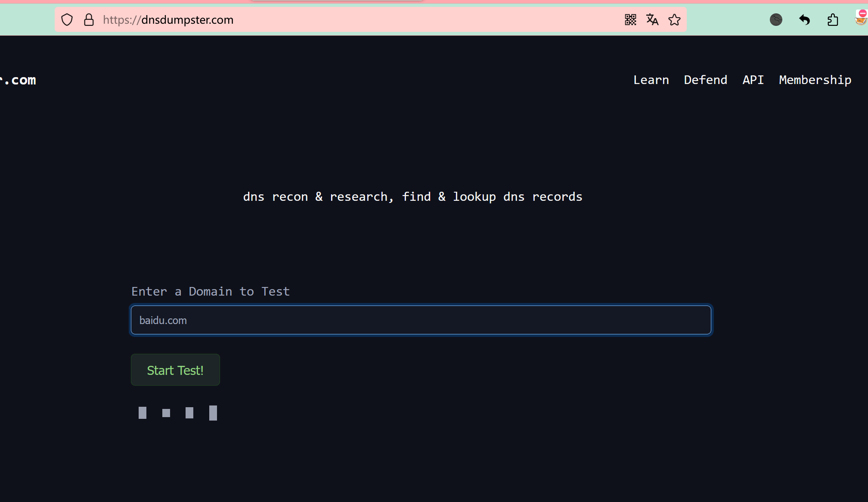Viewport: 868px width, 502px height.
Task: Bookmark this page with the star icon
Action: pos(674,20)
